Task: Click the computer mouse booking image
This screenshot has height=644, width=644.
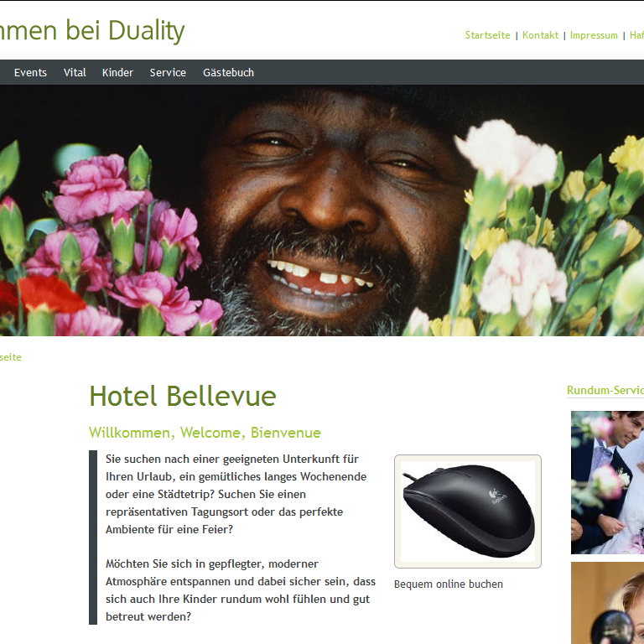Action: pyautogui.click(x=468, y=512)
